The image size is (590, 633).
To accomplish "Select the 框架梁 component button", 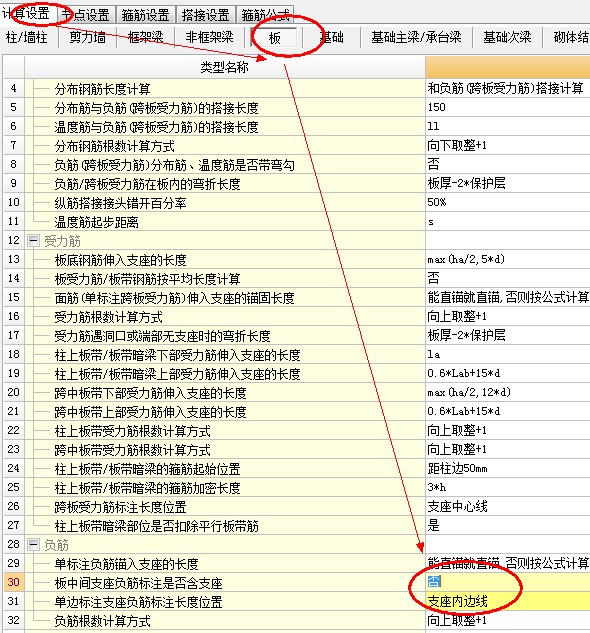I will click(145, 37).
